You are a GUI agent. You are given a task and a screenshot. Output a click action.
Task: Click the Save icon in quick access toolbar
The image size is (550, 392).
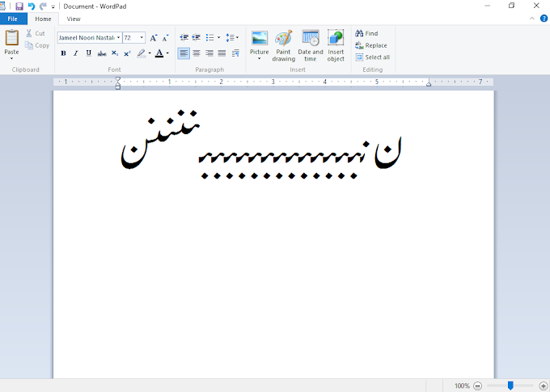[x=19, y=6]
